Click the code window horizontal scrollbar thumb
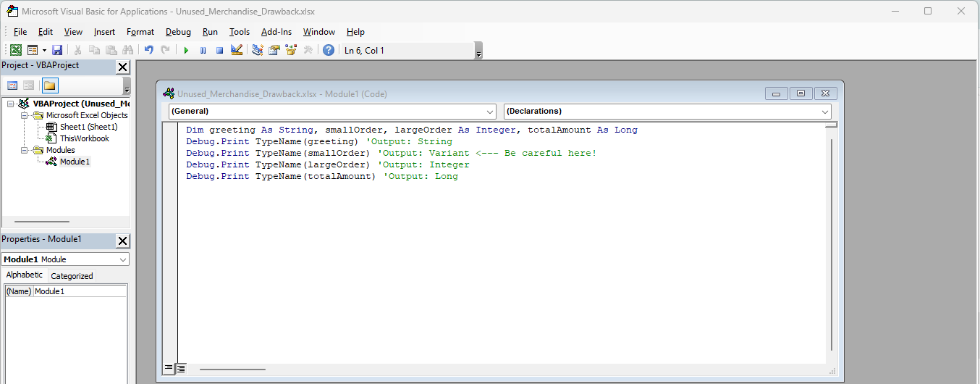 pyautogui.click(x=232, y=369)
